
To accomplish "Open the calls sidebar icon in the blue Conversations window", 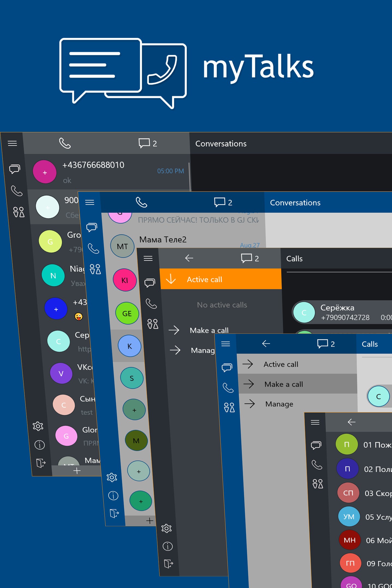I will click(94, 248).
